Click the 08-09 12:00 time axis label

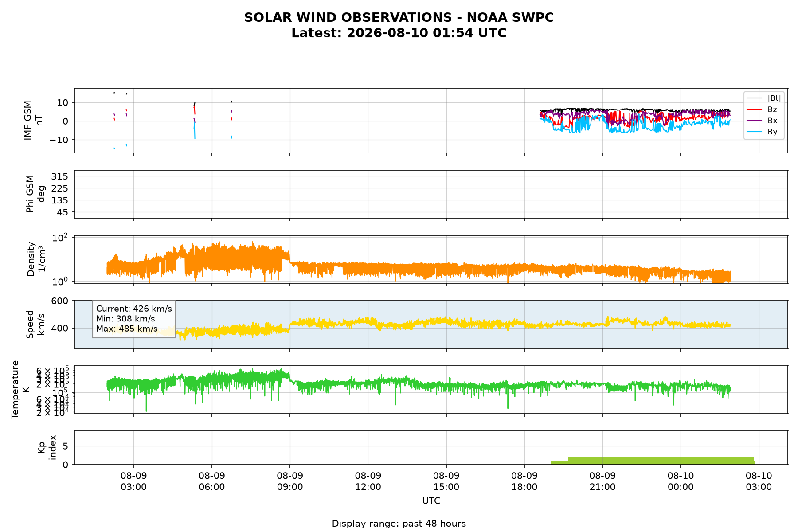pyautogui.click(x=368, y=481)
